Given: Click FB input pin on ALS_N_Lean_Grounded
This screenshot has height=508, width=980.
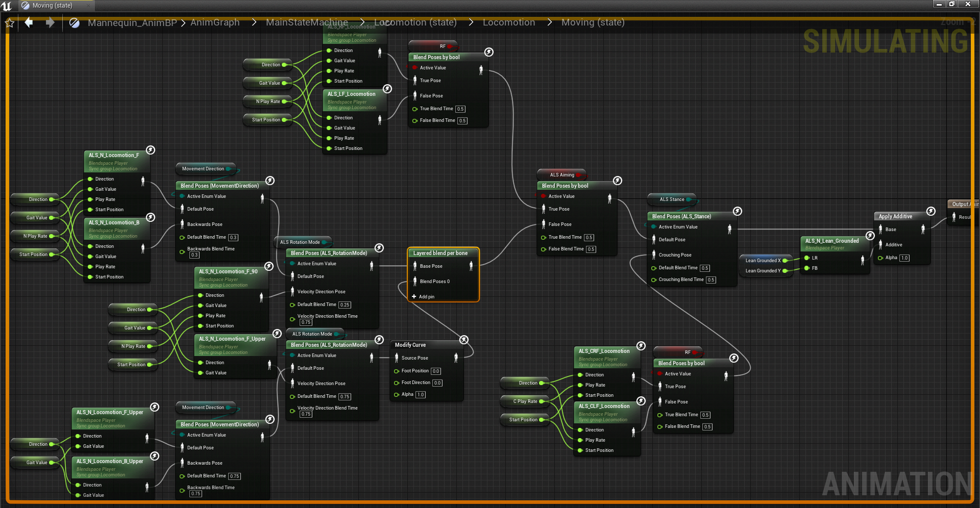Looking at the screenshot, I should (807, 268).
